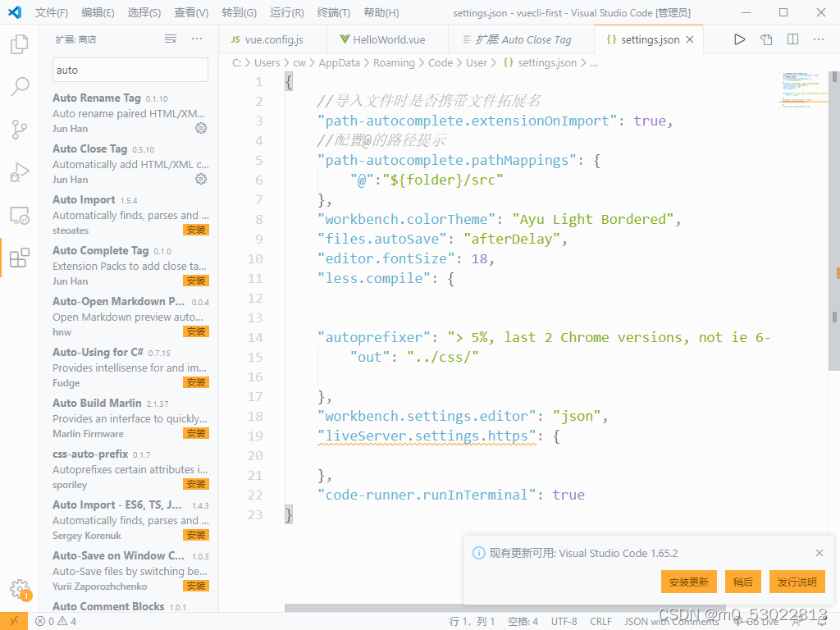Switch to HelloWorld.vue tab

click(387, 39)
